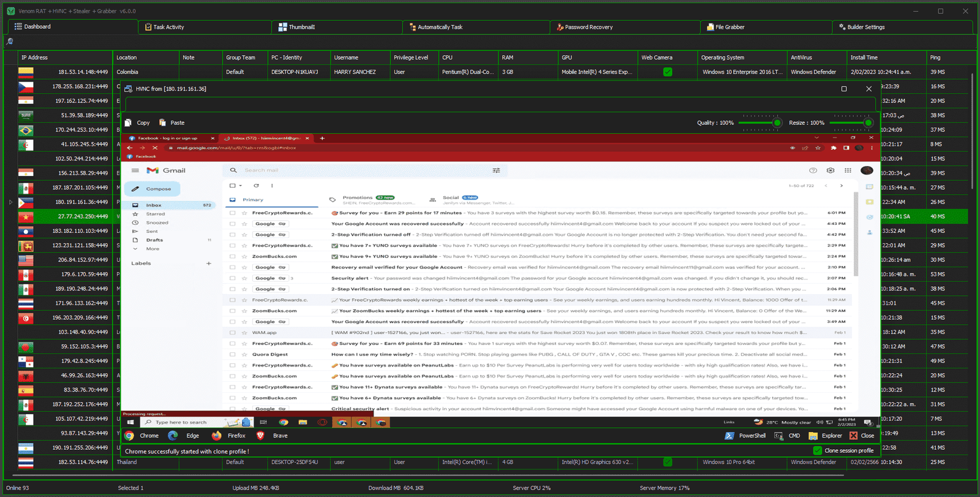Open remote Chrome three-dot menu

[872, 148]
